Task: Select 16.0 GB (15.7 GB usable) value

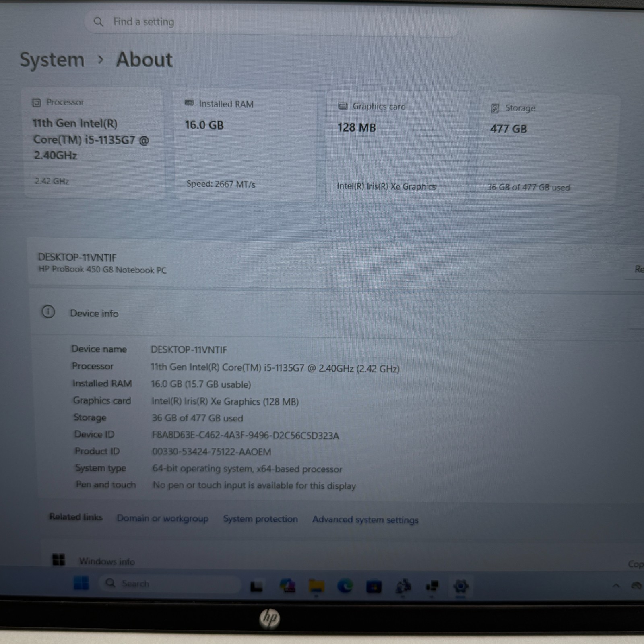Action: 201,384
